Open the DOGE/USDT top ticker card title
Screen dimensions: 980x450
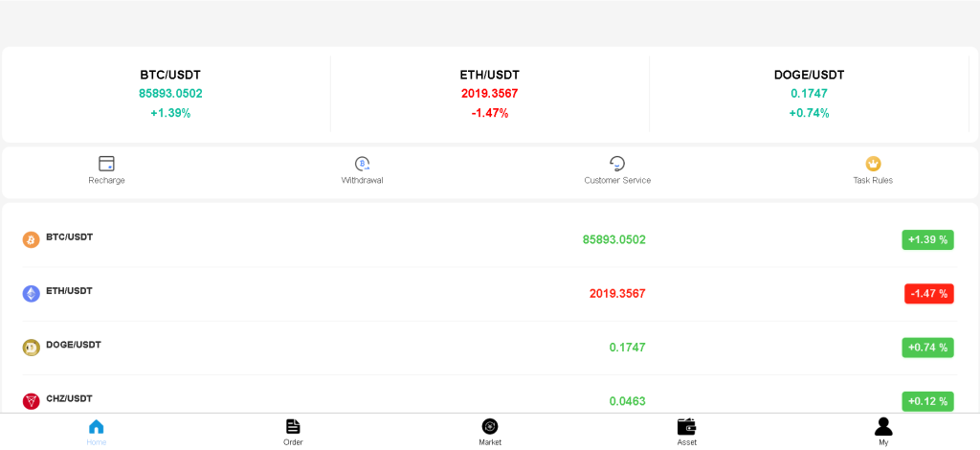coord(810,75)
